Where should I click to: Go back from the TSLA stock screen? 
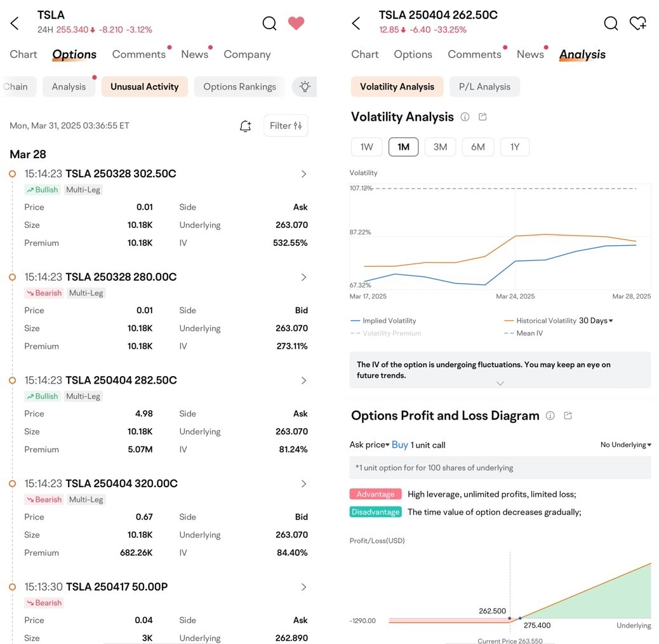click(15, 23)
